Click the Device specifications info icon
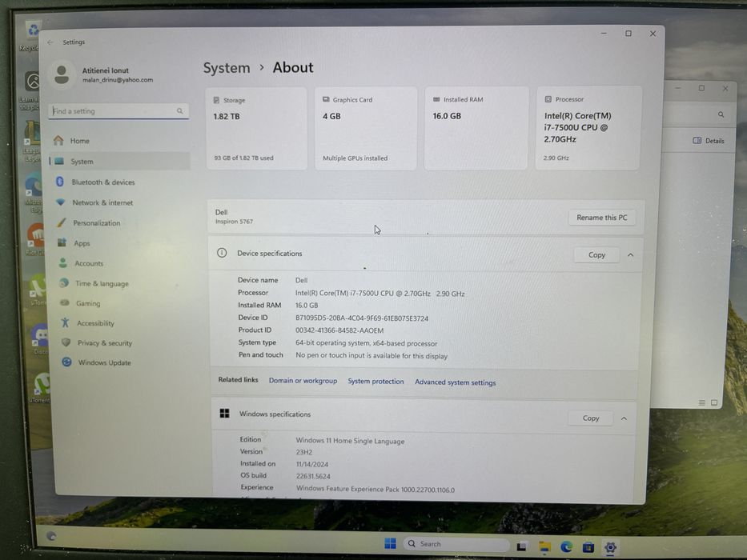Screen dimensions: 747x560 222,253
